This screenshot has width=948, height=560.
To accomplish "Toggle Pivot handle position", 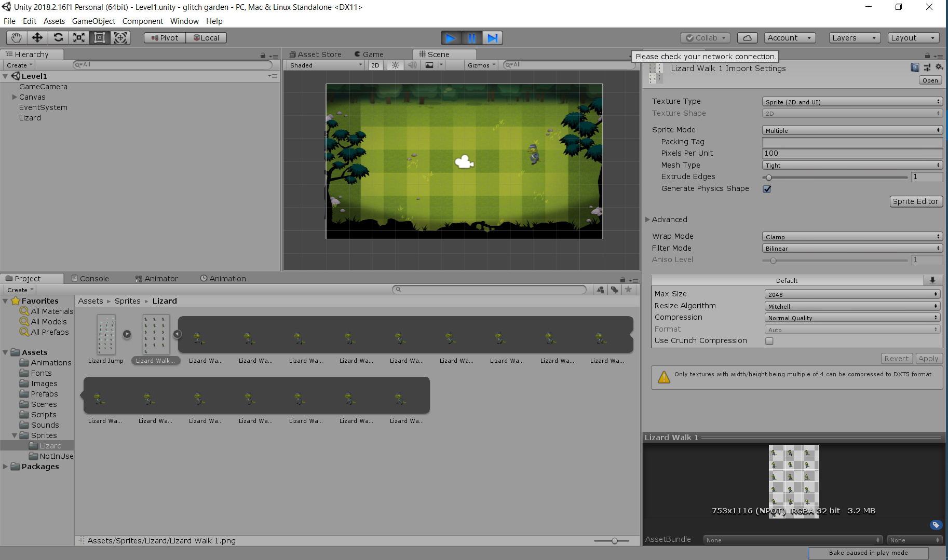I will click(165, 38).
